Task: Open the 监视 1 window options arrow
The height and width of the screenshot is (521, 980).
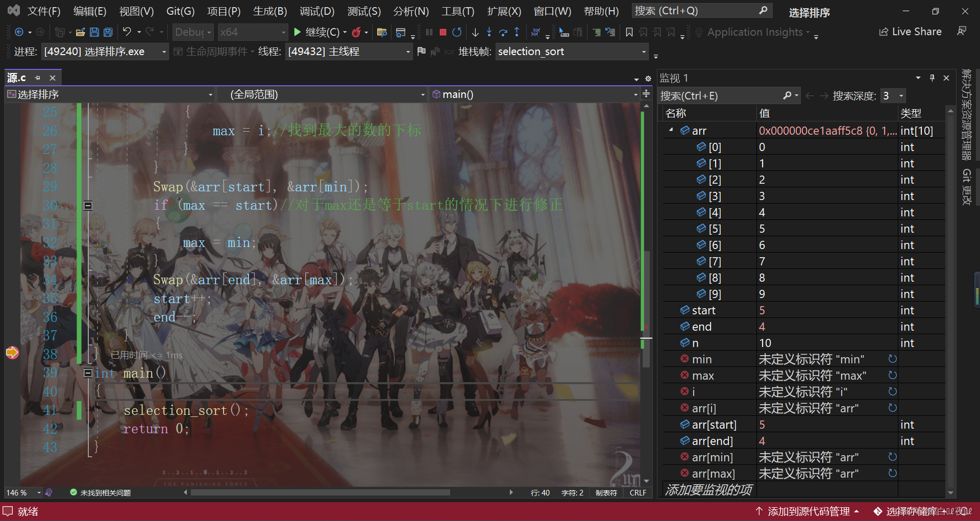Action: coord(918,78)
